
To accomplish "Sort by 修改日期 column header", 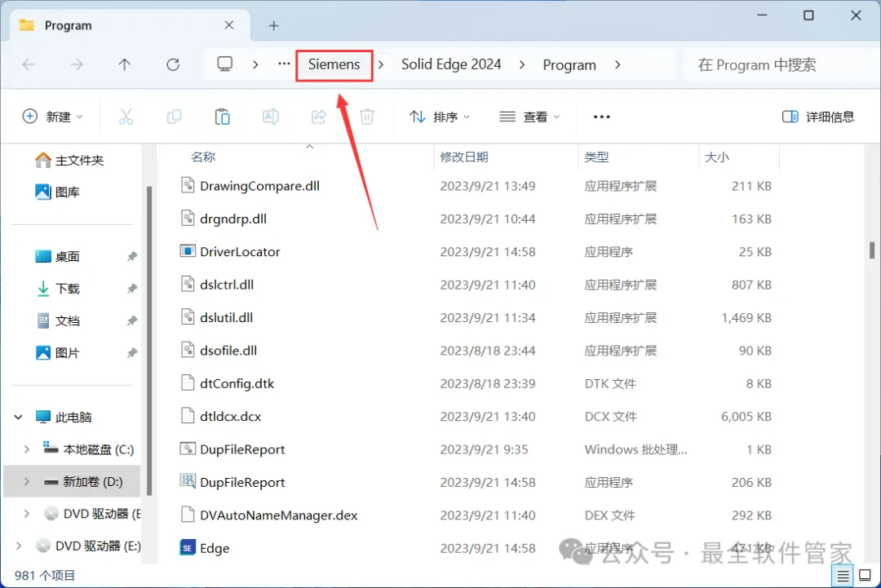I will (463, 157).
